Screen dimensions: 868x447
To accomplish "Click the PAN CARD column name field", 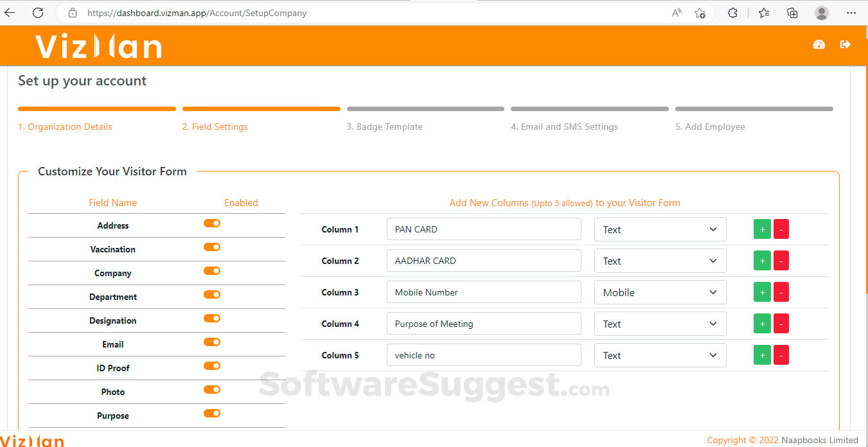I will 484,229.
